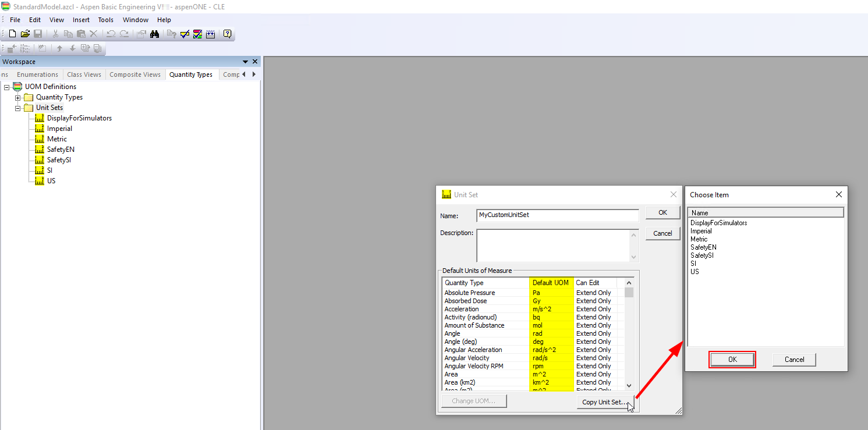
Task: Click the Redo arrow icon
Action: (x=123, y=34)
